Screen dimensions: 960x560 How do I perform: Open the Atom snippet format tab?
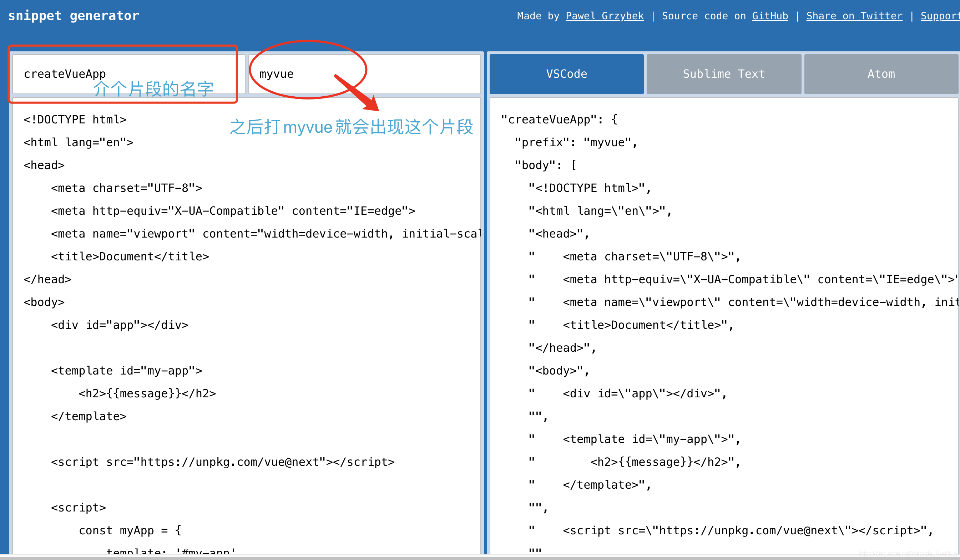[x=881, y=74]
